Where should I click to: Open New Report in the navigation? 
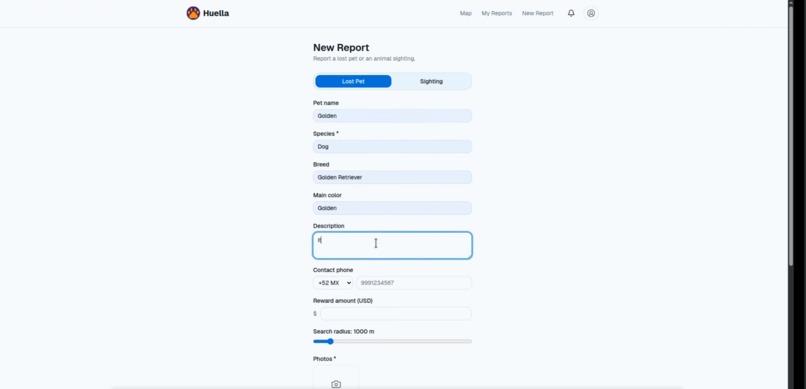coord(538,13)
